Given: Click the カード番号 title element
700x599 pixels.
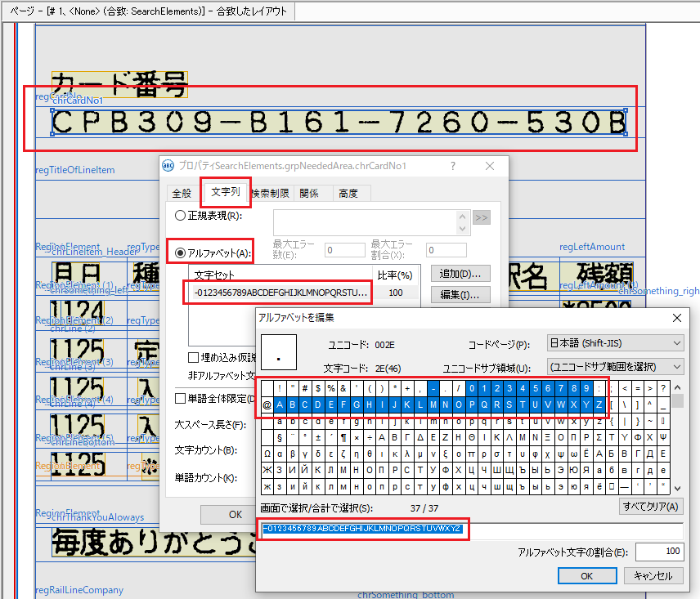Looking at the screenshot, I should coord(119,84).
